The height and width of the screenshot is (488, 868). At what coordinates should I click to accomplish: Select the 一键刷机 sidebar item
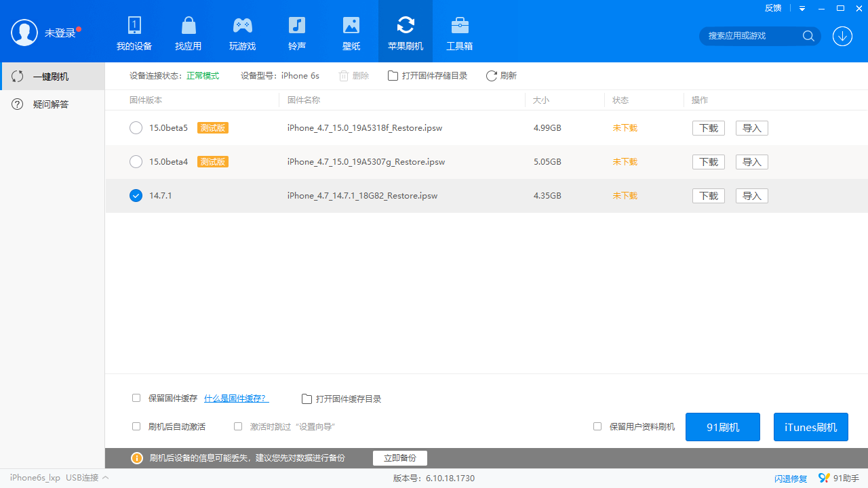pyautogui.click(x=51, y=77)
